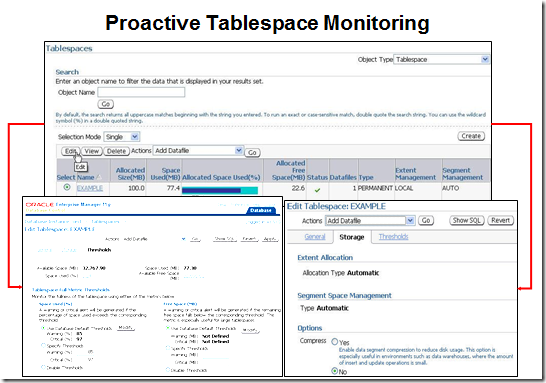Viewport: 546px width, 383px height.
Task: Click Apply in the Thresholds window
Action: (270, 239)
